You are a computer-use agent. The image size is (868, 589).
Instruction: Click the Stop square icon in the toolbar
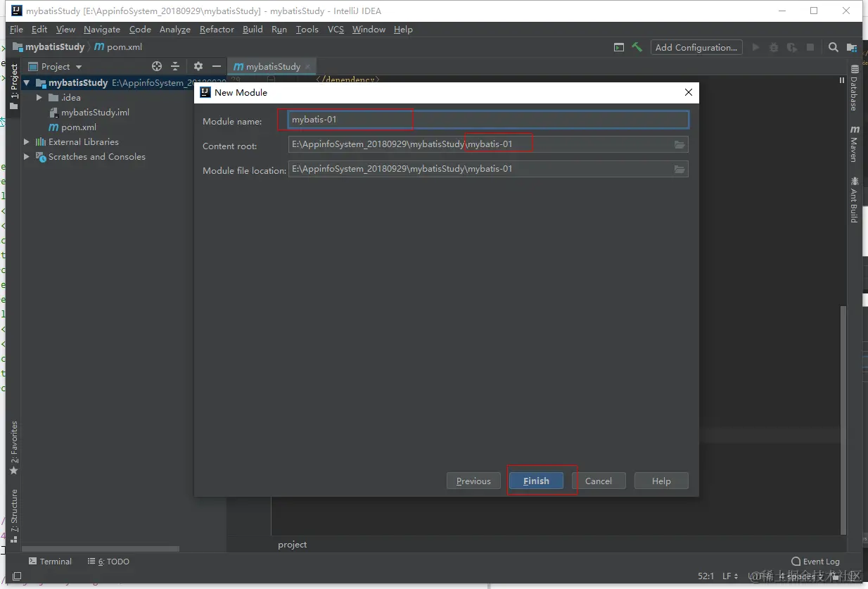(x=810, y=47)
